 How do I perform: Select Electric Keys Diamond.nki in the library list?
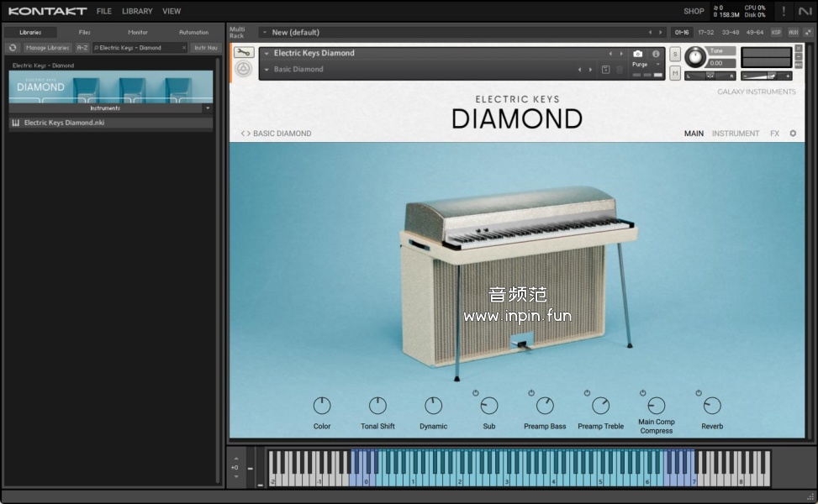(x=111, y=123)
